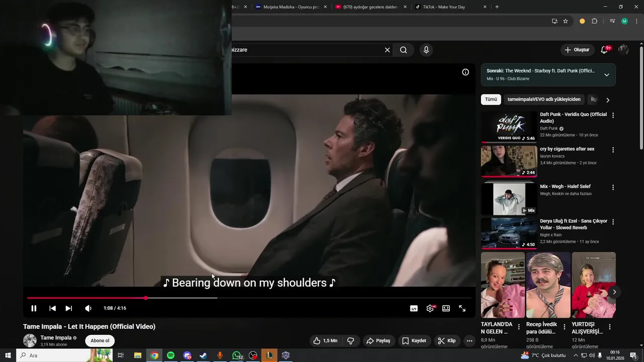Open WhatsApp from the taskbar
This screenshot has height=362, width=644.
pyautogui.click(x=237, y=355)
